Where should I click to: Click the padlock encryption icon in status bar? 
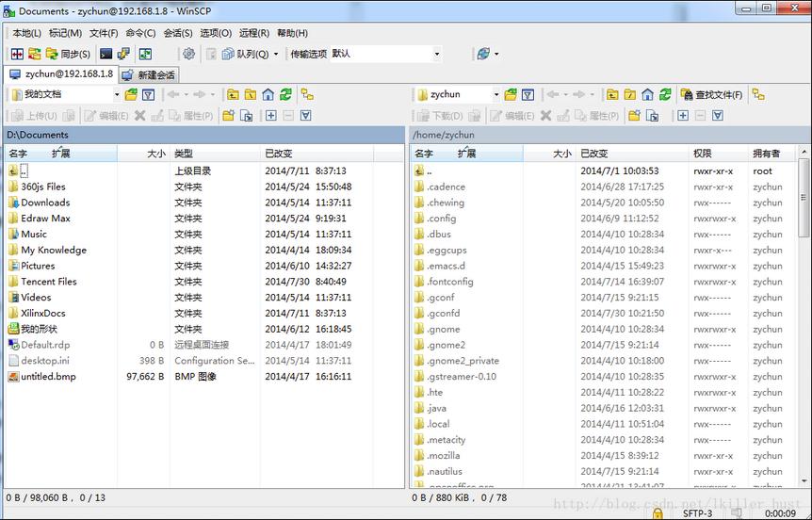click(658, 513)
